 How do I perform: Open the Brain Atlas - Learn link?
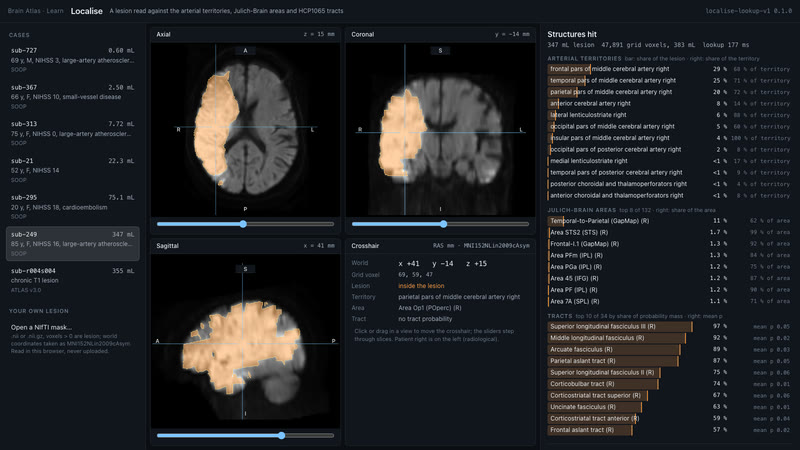34,11
